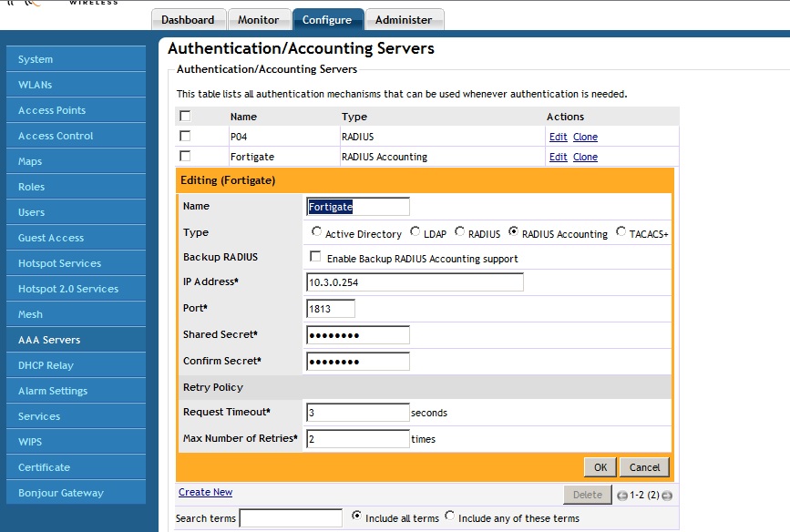The width and height of the screenshot is (790, 532).
Task: Clone the Fortigate server entry
Action: (x=586, y=158)
